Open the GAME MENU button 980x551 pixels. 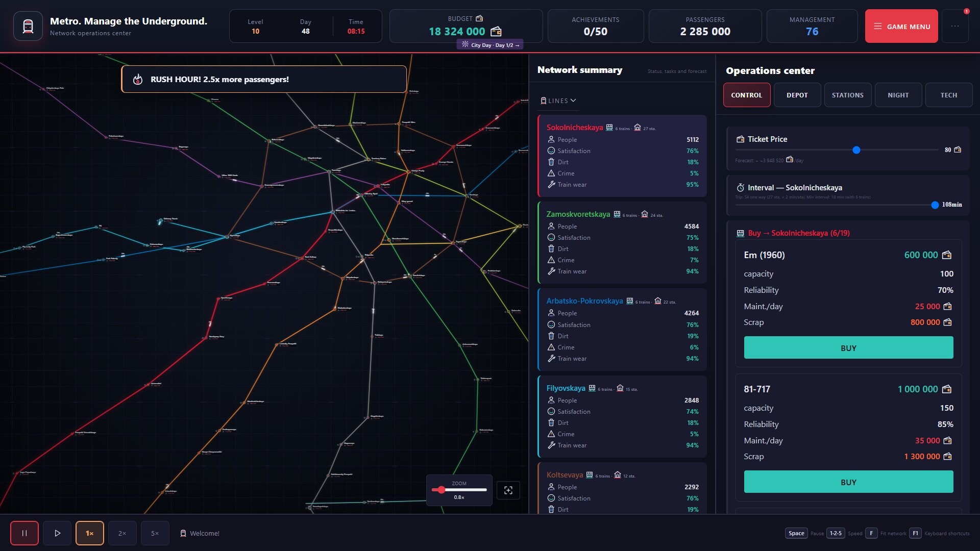[x=901, y=26]
